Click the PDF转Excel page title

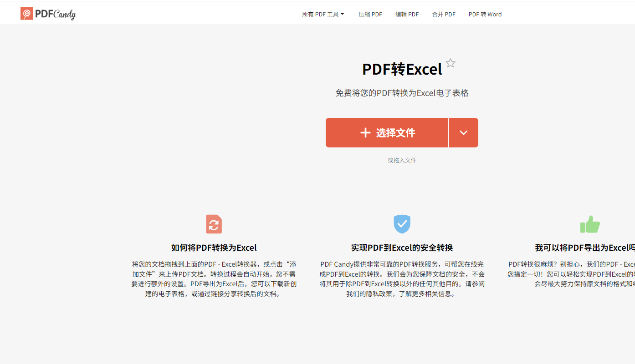click(402, 69)
